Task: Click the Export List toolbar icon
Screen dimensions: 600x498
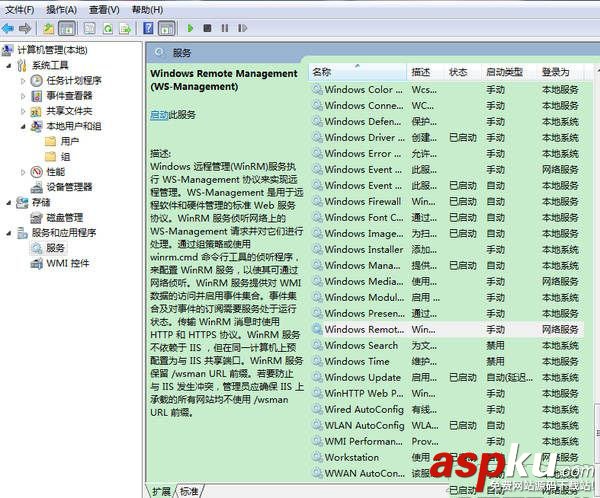Action: [126, 28]
